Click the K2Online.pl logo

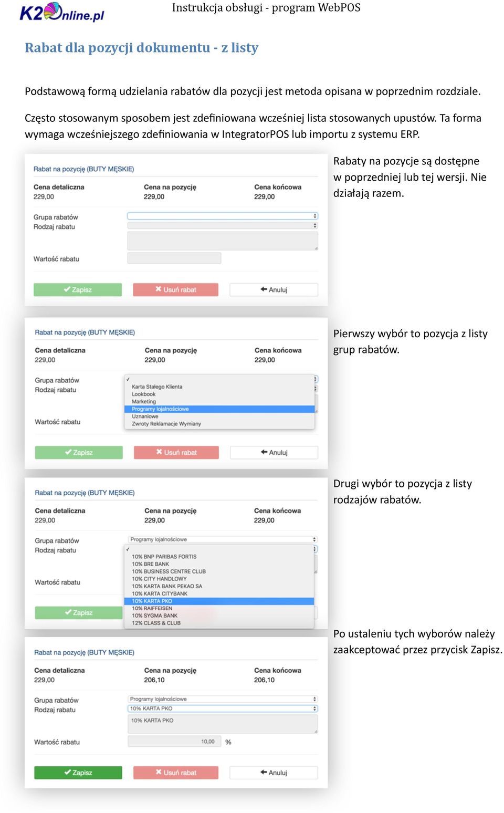62,12
